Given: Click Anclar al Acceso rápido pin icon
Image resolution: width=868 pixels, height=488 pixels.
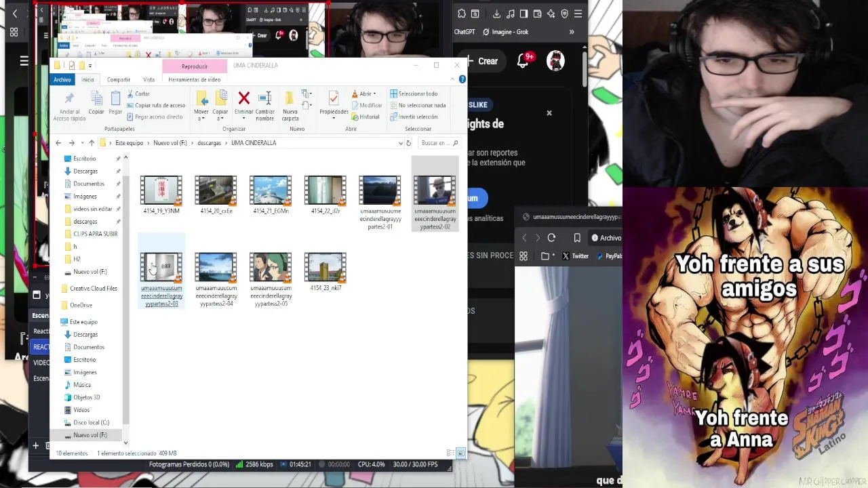Looking at the screenshot, I should 69,98.
